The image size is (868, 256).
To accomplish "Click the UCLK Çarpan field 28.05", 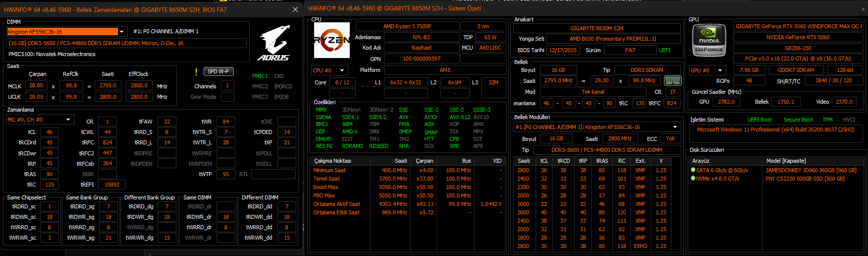I will tap(36, 97).
